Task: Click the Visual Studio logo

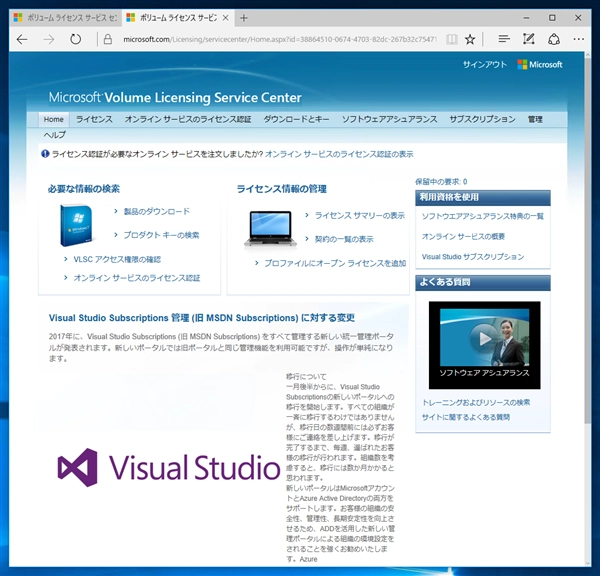Action: click(x=169, y=467)
